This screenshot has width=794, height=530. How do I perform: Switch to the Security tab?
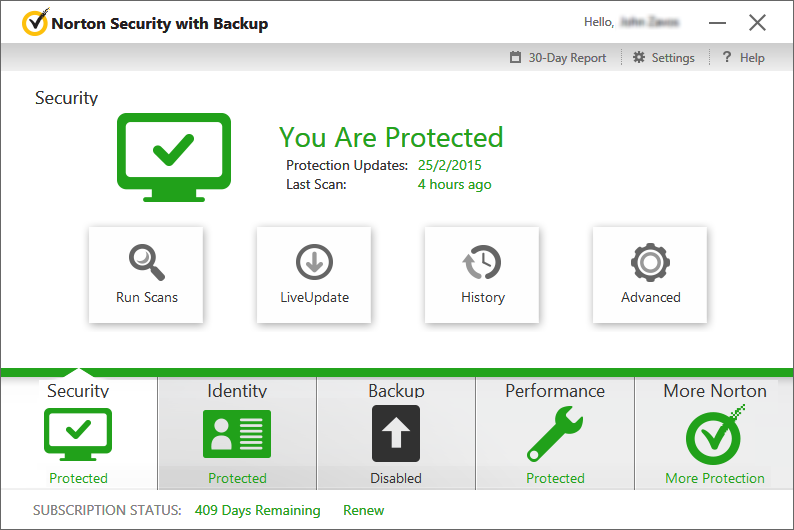[x=78, y=391]
